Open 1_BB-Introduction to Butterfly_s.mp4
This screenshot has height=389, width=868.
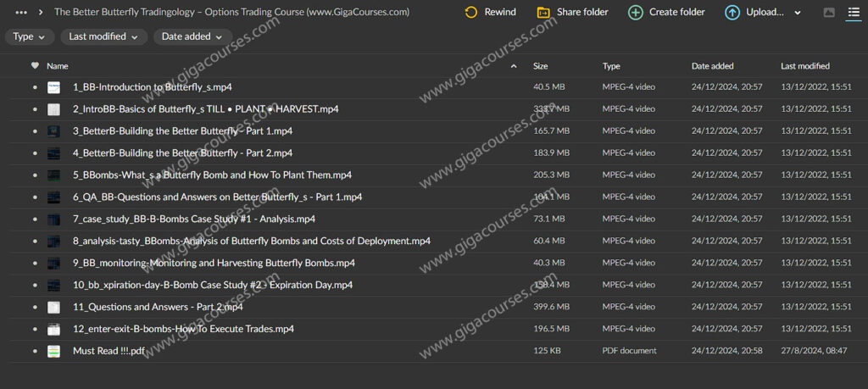(153, 86)
